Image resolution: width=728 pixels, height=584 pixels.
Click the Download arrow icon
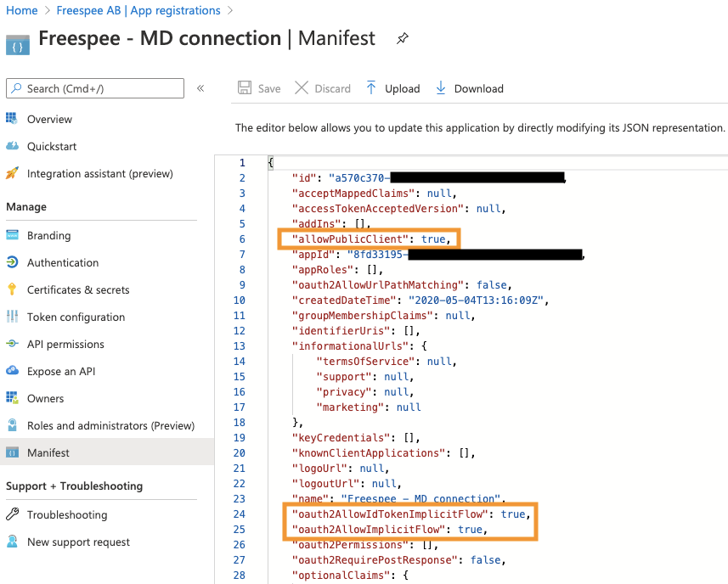[x=441, y=87]
